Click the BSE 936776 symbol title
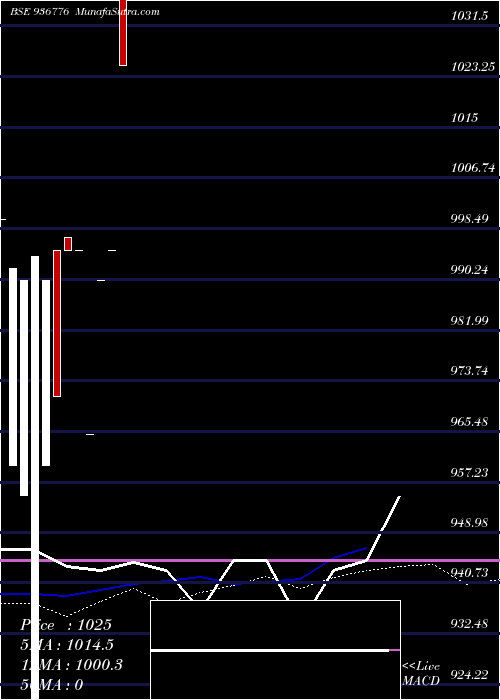Screen dimensions: 500x700 coord(39,12)
